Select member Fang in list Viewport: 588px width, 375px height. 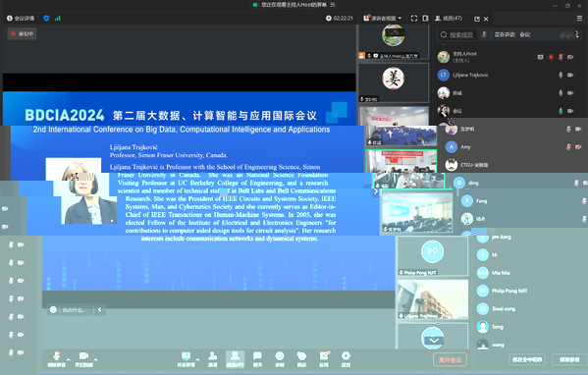pyautogui.click(x=523, y=201)
